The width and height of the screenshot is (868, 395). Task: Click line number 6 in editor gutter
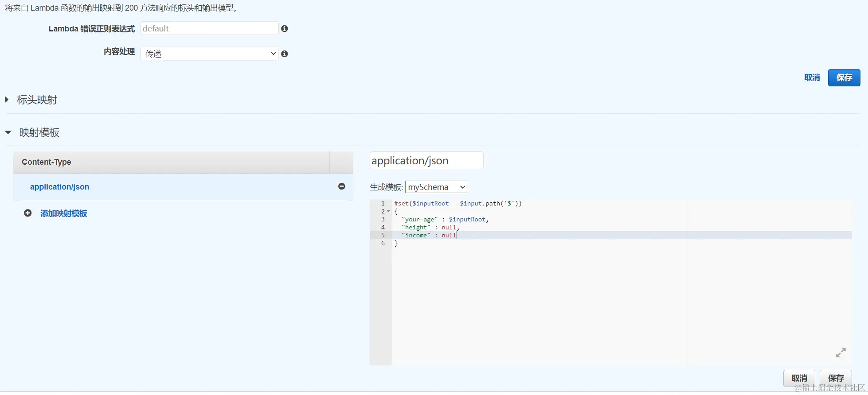pyautogui.click(x=383, y=243)
